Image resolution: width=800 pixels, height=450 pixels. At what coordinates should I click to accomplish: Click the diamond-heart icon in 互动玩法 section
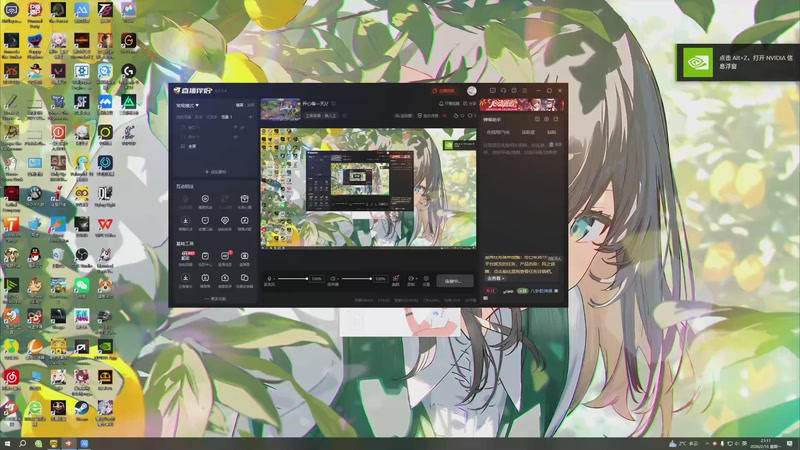coord(224,220)
